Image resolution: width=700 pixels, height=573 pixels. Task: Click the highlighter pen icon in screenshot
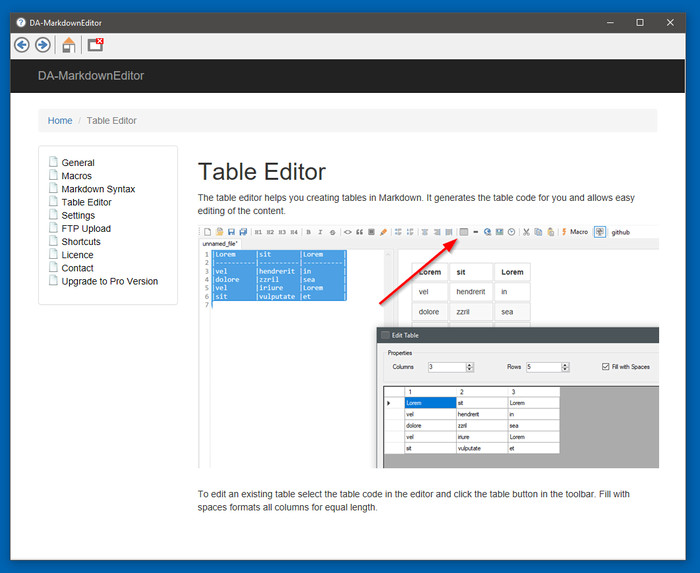383,232
